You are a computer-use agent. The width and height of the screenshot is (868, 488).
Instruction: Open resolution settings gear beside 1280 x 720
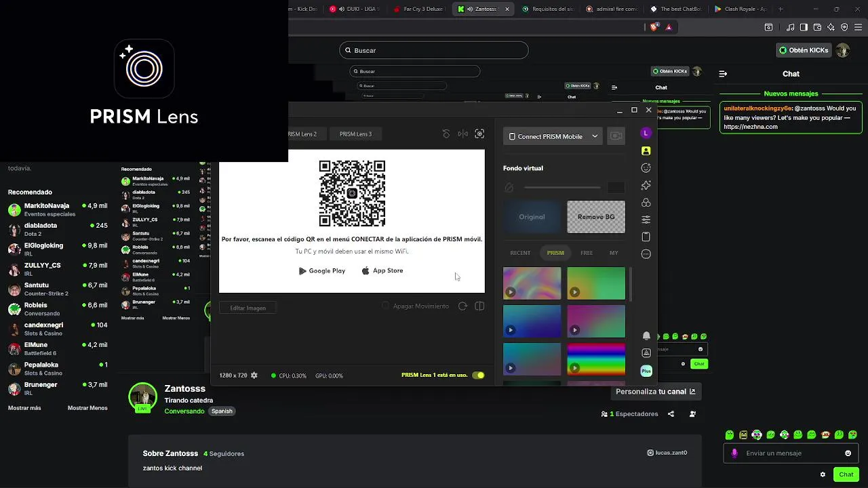254,375
